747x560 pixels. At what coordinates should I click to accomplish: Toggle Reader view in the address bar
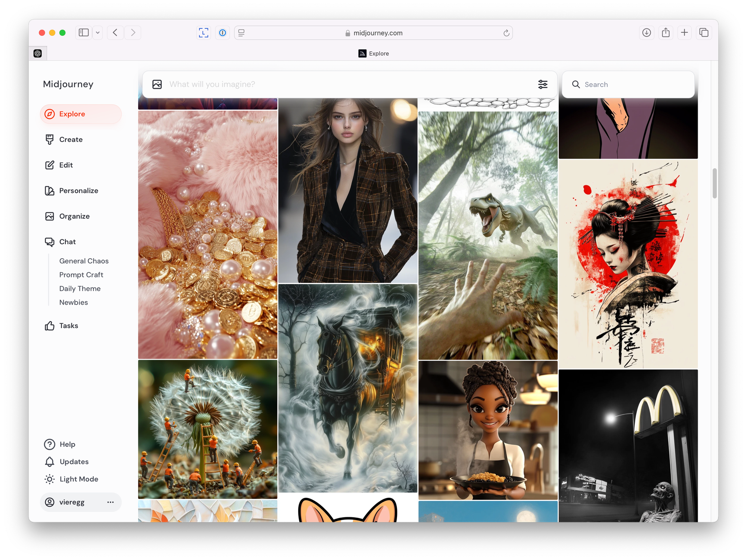[241, 33]
